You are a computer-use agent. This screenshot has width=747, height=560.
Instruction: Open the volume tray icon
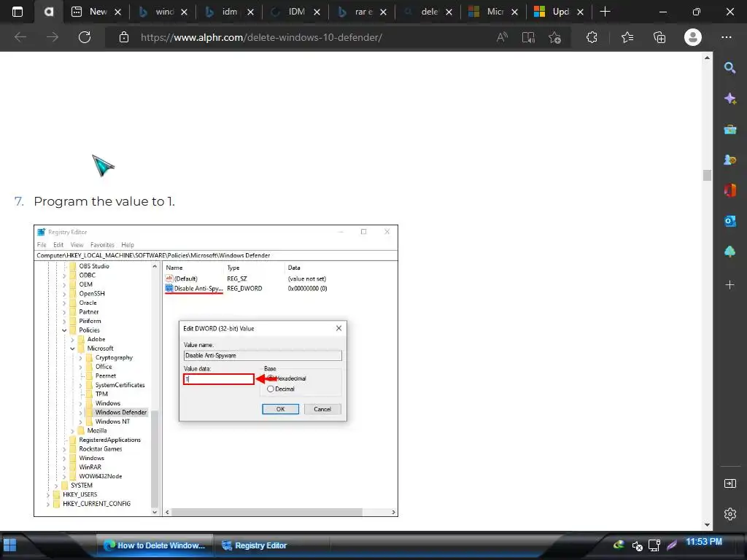(638, 545)
